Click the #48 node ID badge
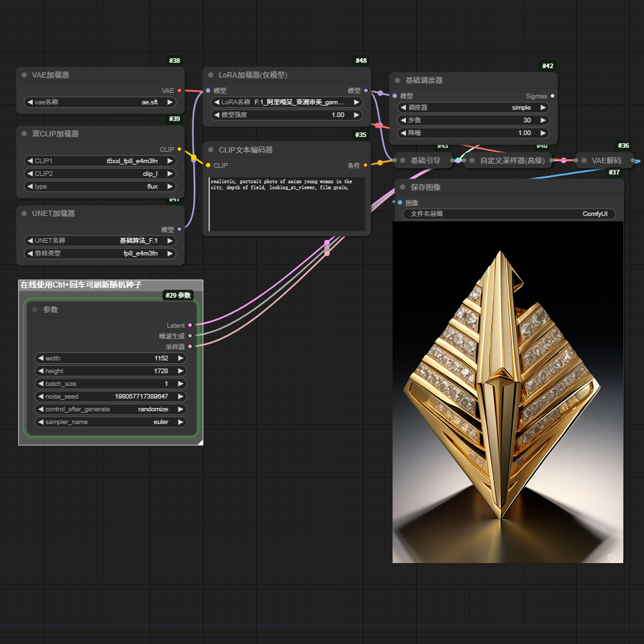The image size is (644, 644). point(361,61)
